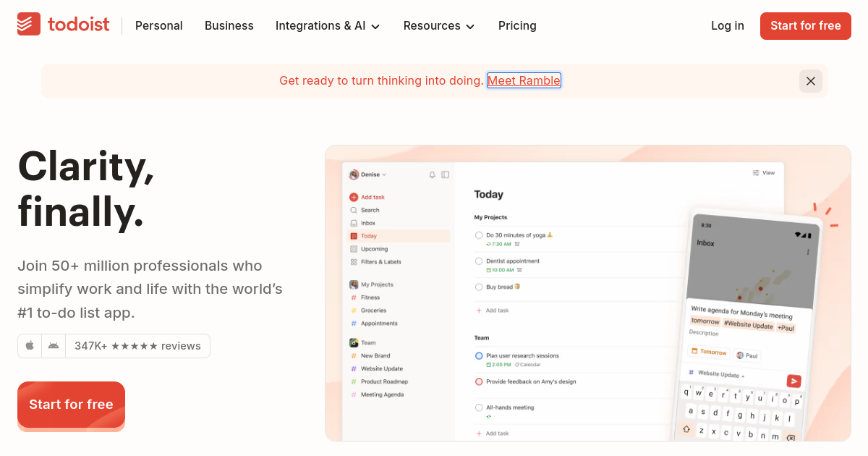Screen dimensions: 868x456
Task: Open Search in the mockup sidebar
Action: (365, 210)
